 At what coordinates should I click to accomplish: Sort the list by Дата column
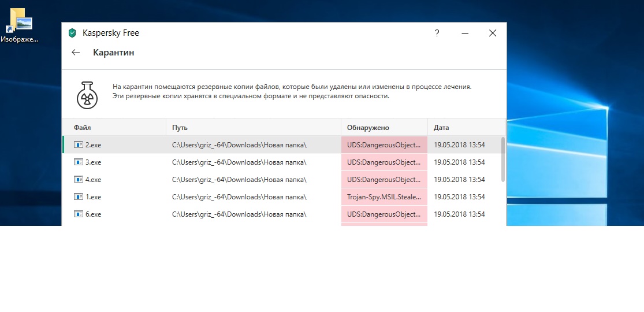[441, 128]
